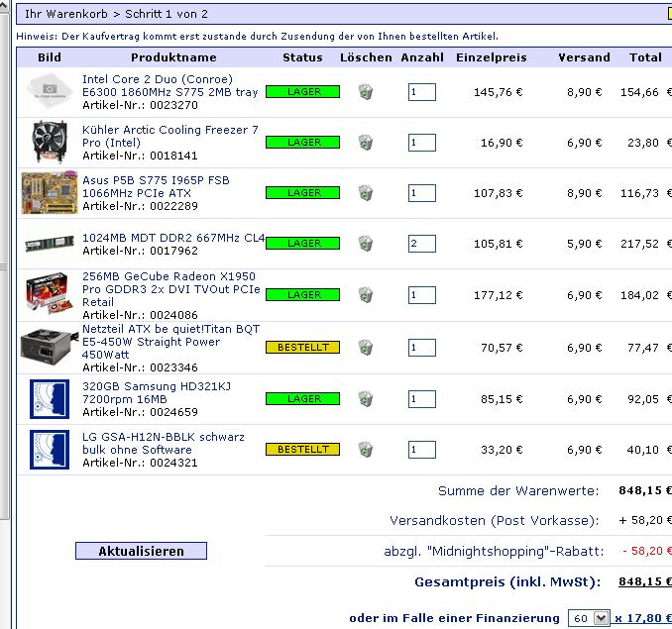Click quantity field showing 2 for MDT DDR2

tap(422, 244)
